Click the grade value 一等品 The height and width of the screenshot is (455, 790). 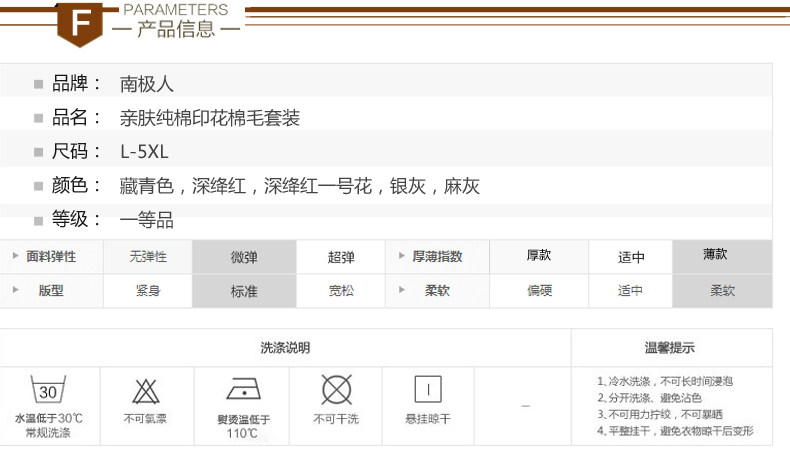(147, 221)
